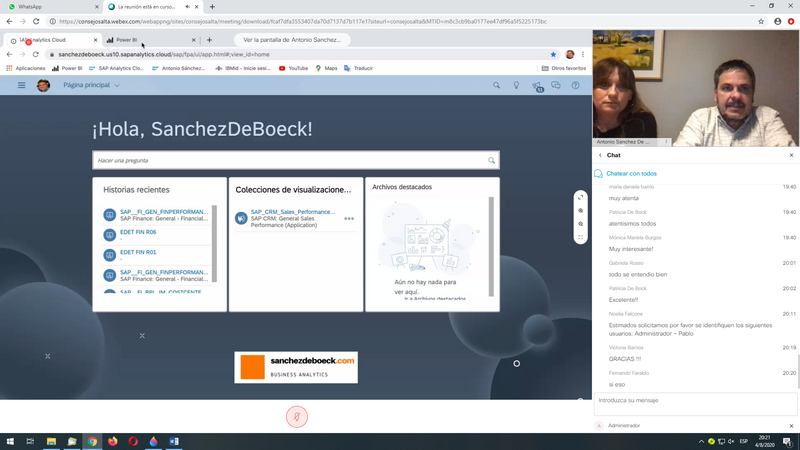The width and height of the screenshot is (800, 450).
Task: Click the EDET FIN R06 story icon
Action: (110, 235)
